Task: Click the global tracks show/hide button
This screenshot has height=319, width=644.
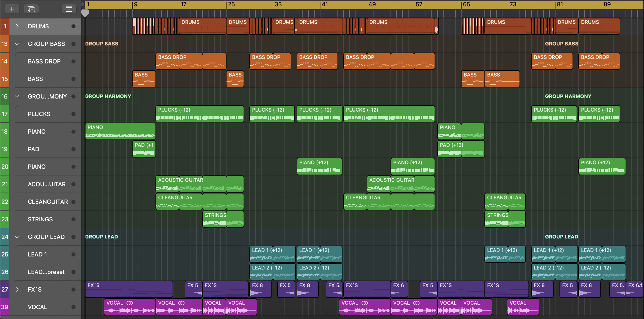Action: [69, 9]
